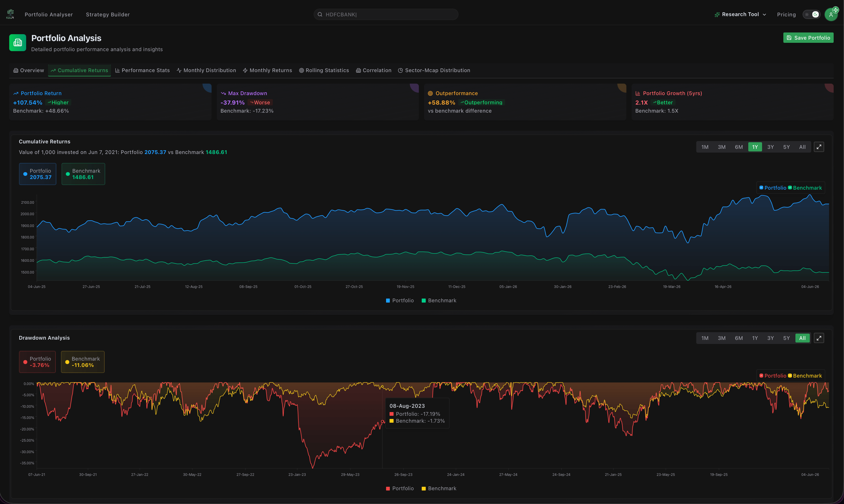Click the search magnifier icon

click(320, 14)
